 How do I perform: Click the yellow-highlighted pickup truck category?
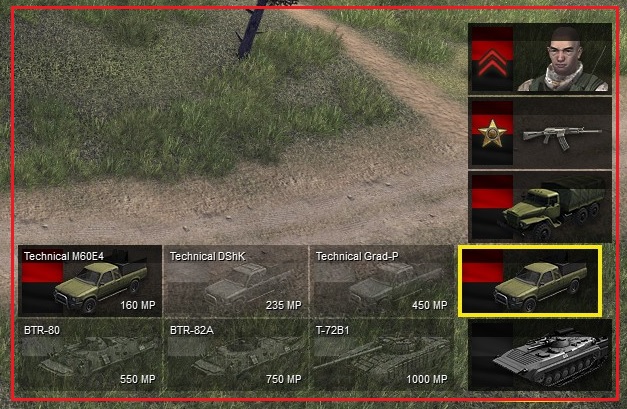[530, 281]
